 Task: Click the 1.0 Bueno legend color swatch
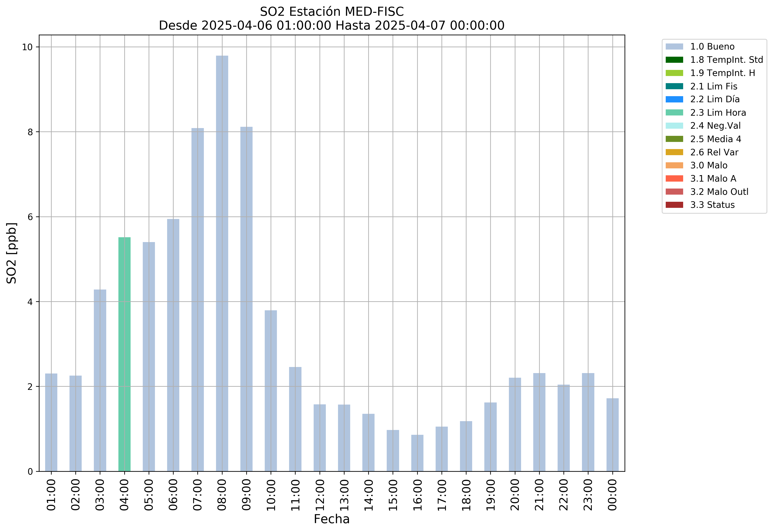pos(674,47)
